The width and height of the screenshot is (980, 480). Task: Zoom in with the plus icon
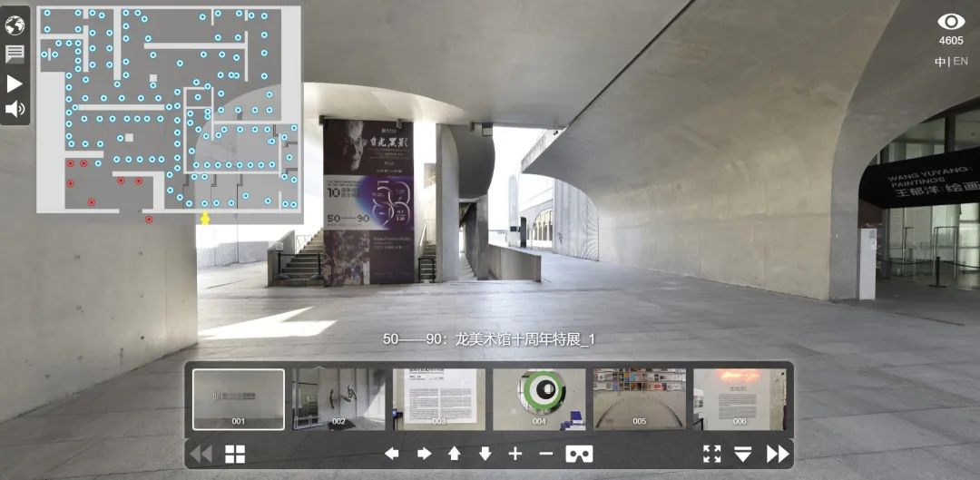[515, 454]
